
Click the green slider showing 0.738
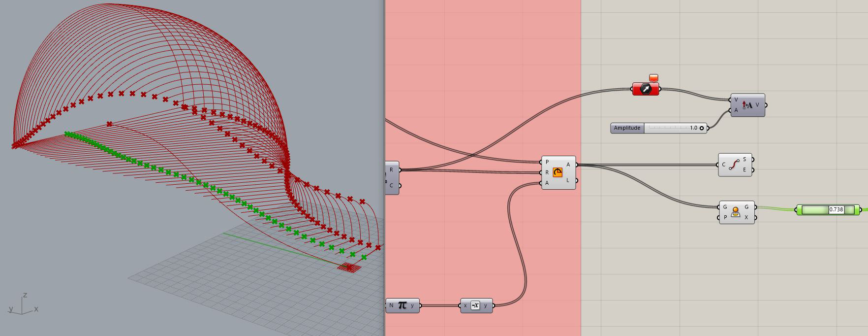tap(829, 210)
